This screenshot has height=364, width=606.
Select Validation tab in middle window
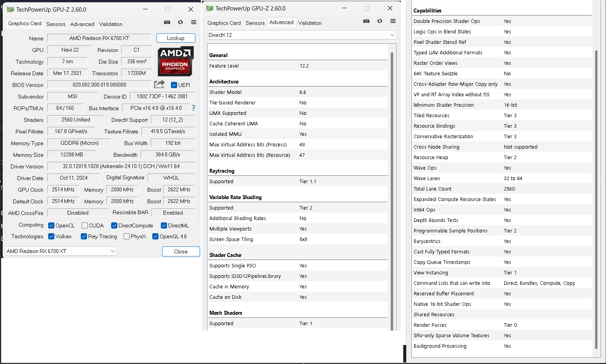click(x=310, y=23)
